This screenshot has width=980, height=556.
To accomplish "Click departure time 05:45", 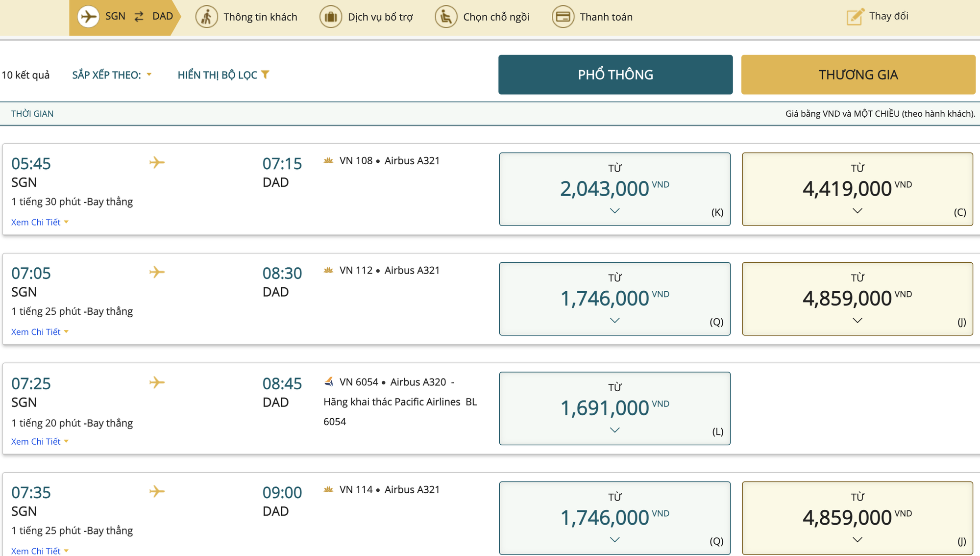I will [31, 163].
